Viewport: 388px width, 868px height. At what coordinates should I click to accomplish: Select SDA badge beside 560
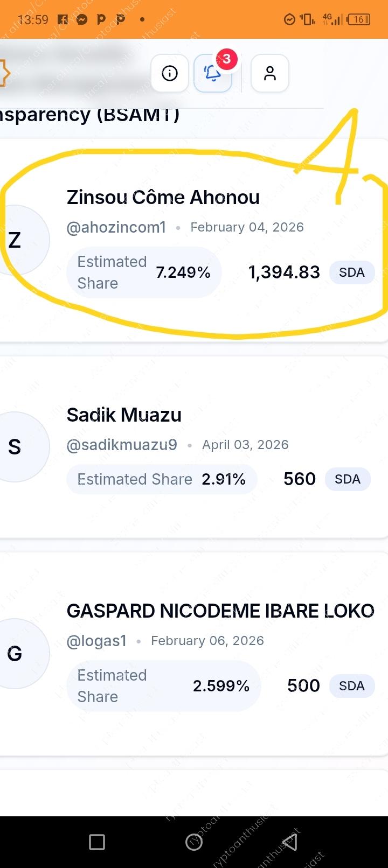348,479
